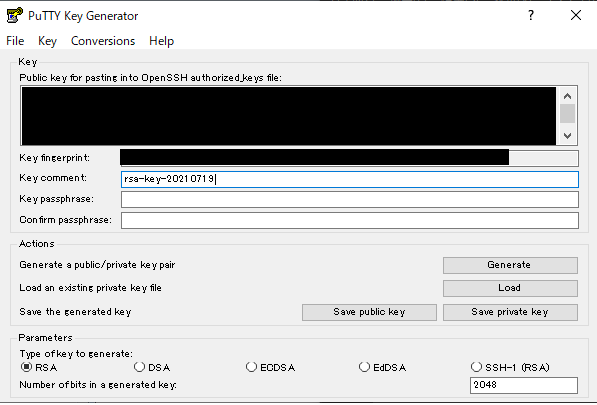The image size is (597, 405).
Task: Close the PuTTY Key Generator window
Action: [576, 15]
